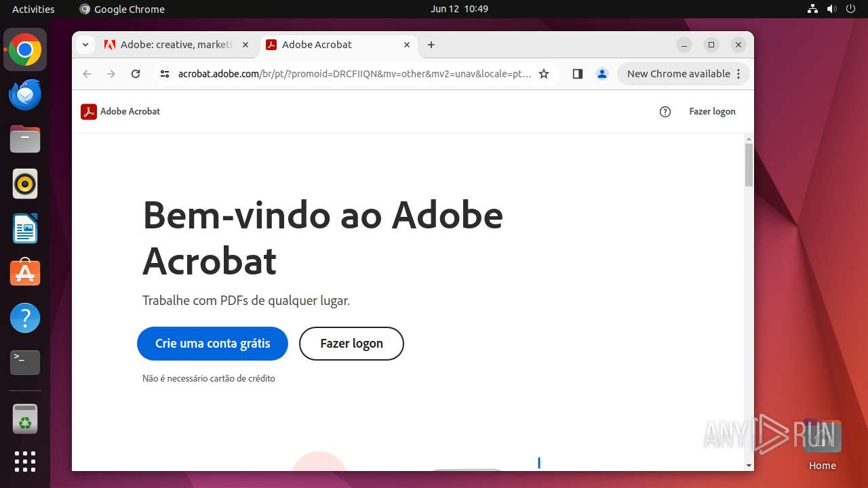The width and height of the screenshot is (868, 488).
Task: Click Crie uma conta grátis button
Action: [212, 344]
